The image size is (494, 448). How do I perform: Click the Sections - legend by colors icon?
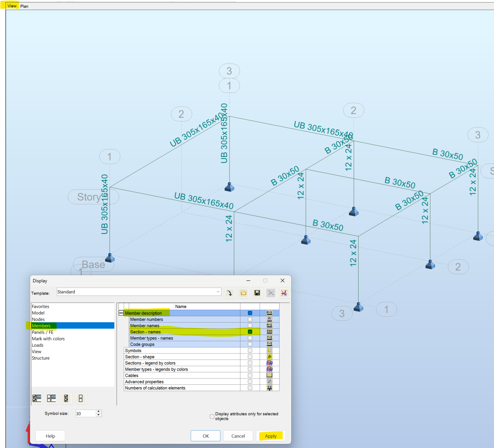tap(269, 363)
